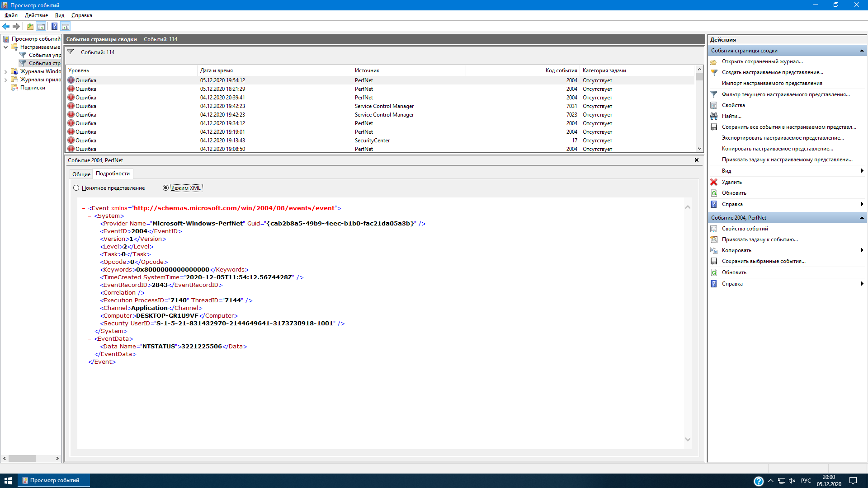This screenshot has width=868, height=488.
Task: Click the Back arrow toolbar icon
Action: pos(6,26)
